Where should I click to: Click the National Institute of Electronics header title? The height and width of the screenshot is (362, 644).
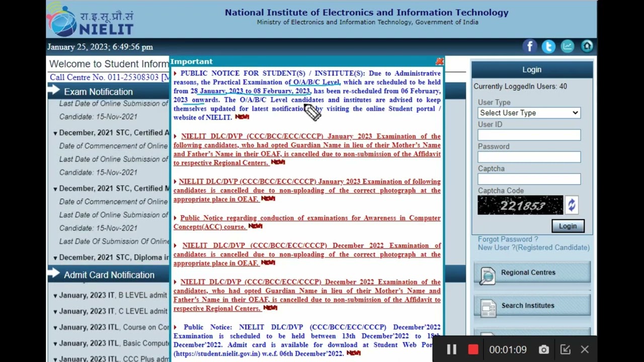366,13
